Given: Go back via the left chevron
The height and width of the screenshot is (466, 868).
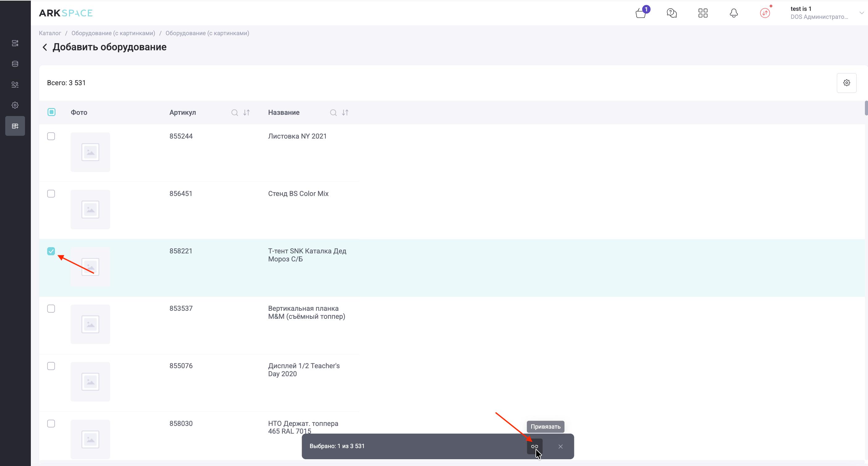Looking at the screenshot, I should point(44,47).
